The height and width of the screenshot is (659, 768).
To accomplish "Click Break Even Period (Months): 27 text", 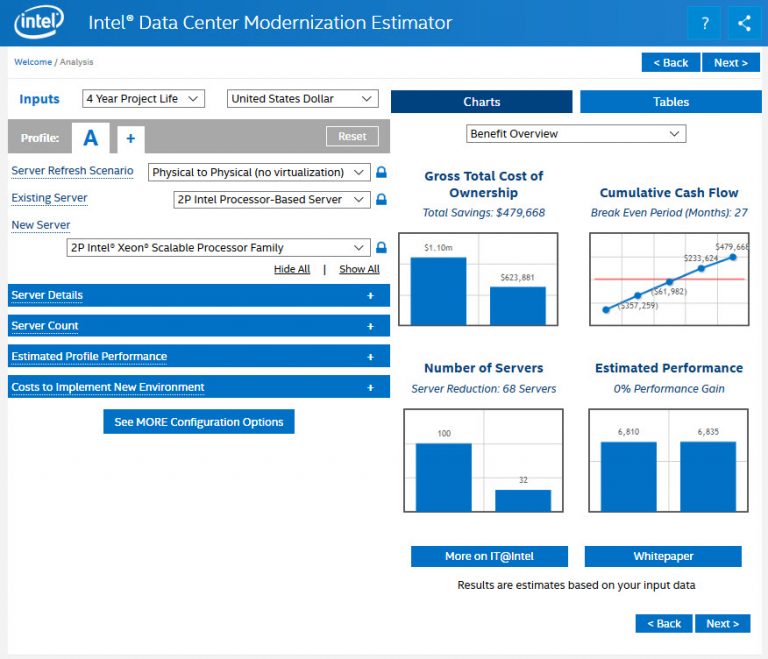I will click(669, 213).
